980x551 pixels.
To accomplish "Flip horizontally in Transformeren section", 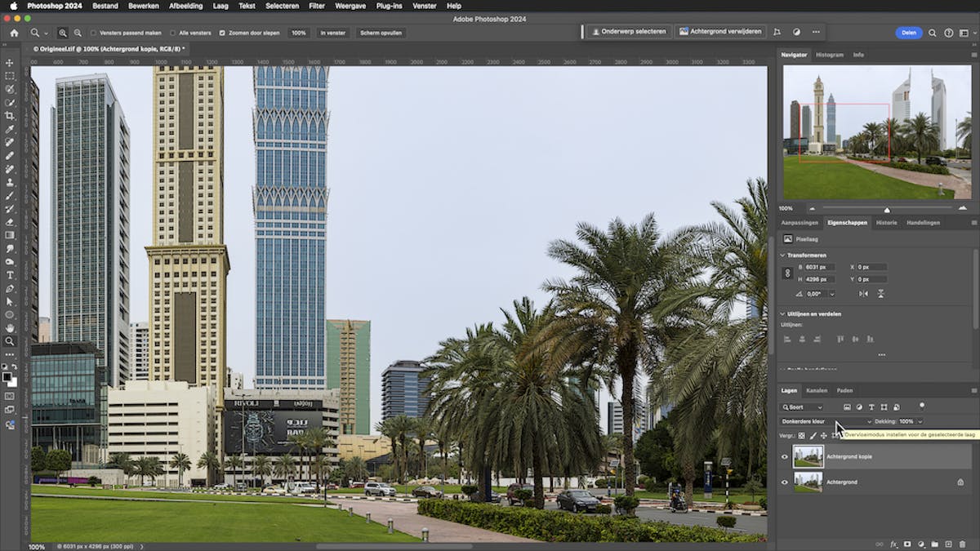I will point(862,293).
